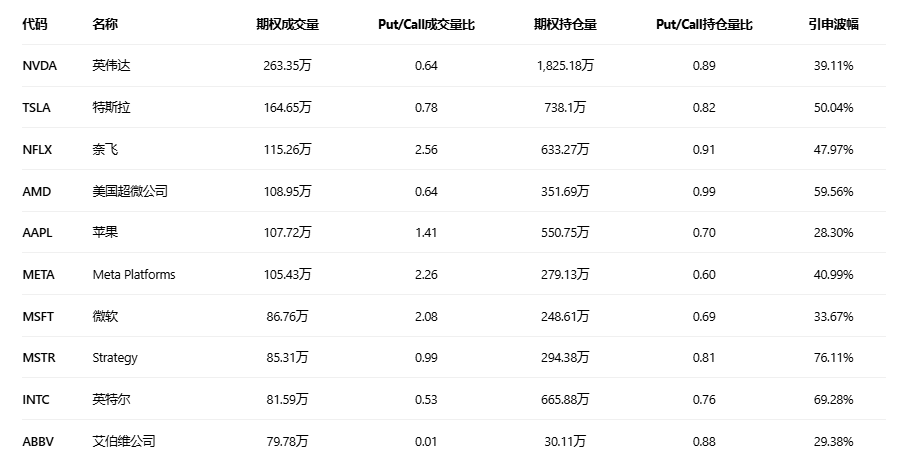
Task: Open the TSLA ticker row
Action: [36, 108]
